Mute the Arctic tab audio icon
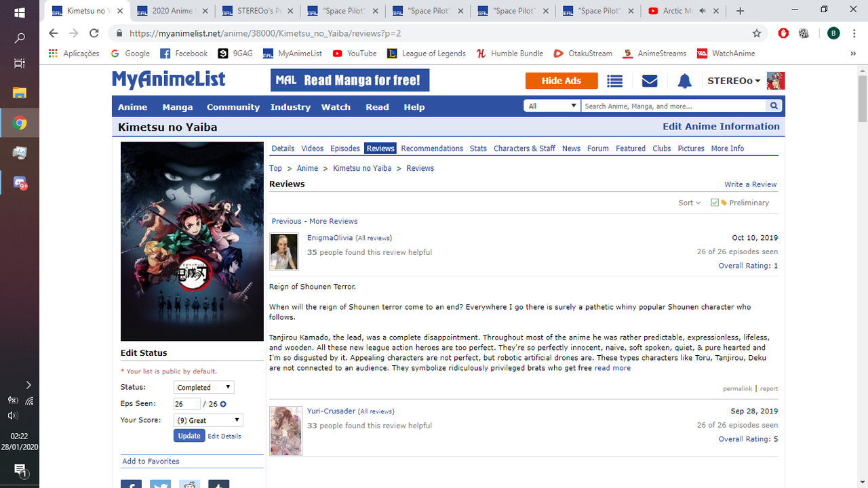This screenshot has height=488, width=868. pyautogui.click(x=703, y=11)
